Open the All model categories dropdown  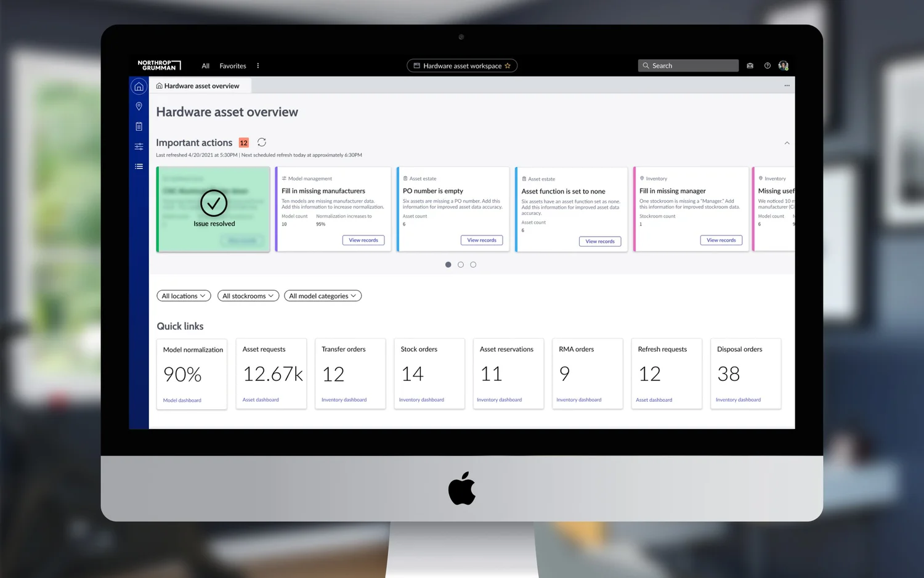click(323, 296)
